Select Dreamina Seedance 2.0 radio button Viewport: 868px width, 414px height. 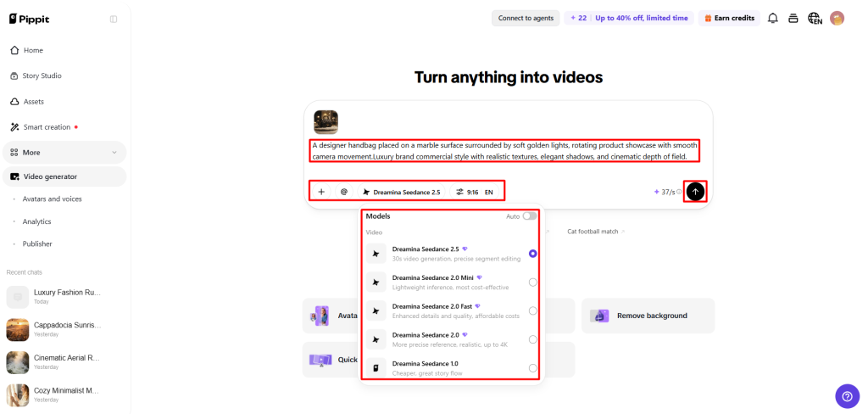point(532,339)
